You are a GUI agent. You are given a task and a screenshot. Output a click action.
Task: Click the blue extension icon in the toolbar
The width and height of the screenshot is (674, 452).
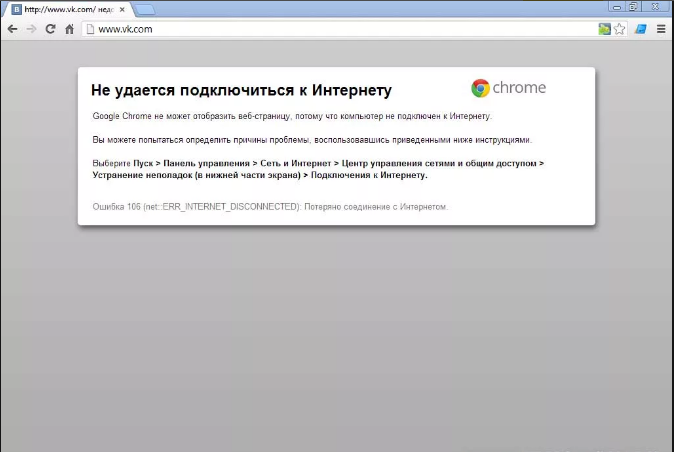tap(641, 29)
